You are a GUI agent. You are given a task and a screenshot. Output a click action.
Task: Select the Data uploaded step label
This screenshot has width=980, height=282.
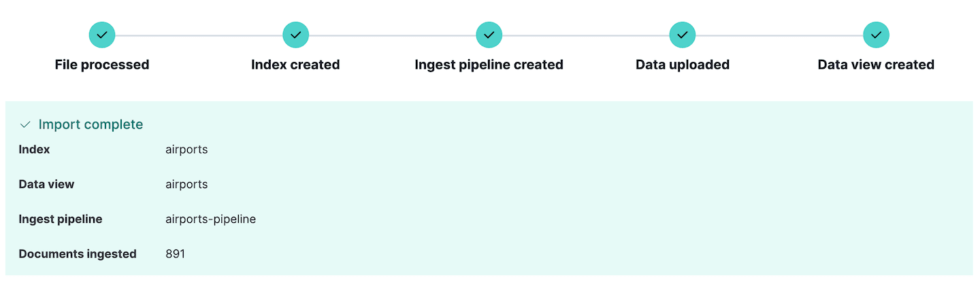[x=683, y=65]
